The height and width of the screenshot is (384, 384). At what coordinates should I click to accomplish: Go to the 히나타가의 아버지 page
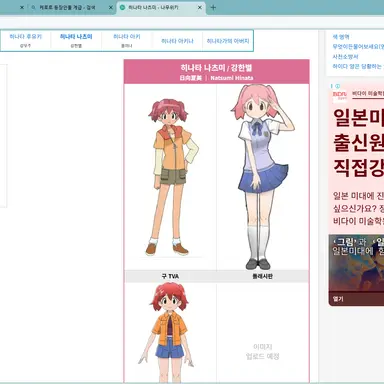228,41
